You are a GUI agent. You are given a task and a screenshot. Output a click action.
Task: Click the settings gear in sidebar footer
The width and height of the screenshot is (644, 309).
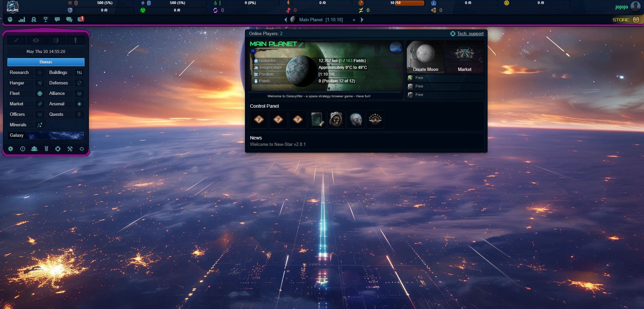pos(11,149)
